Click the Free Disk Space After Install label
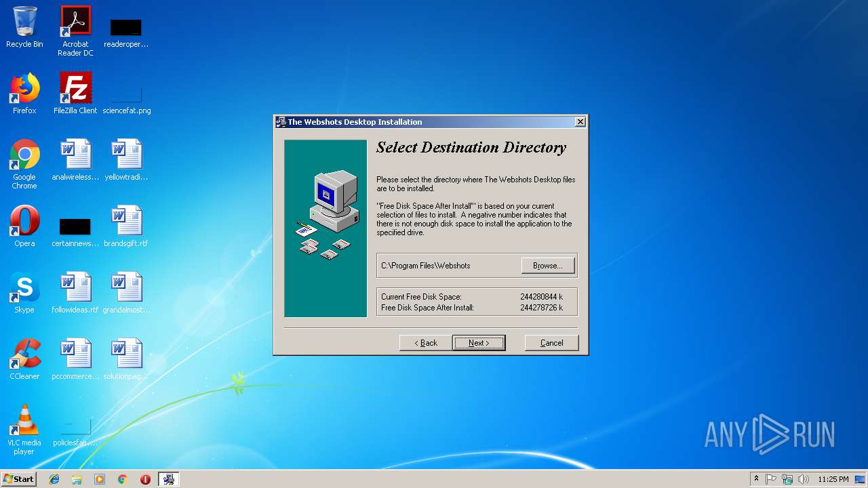This screenshot has height=488, width=868. (427, 308)
